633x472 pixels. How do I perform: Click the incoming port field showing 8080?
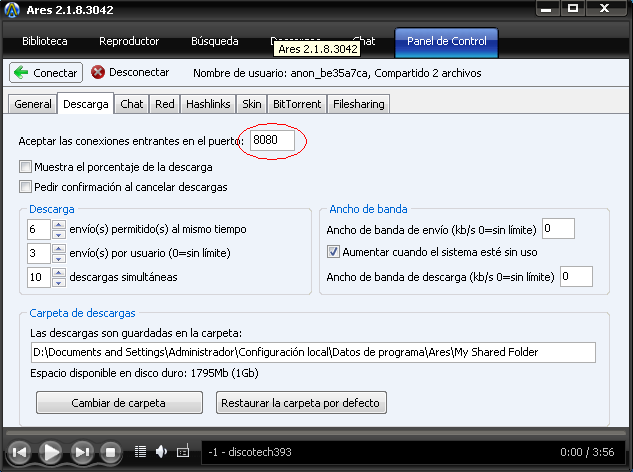[272, 140]
